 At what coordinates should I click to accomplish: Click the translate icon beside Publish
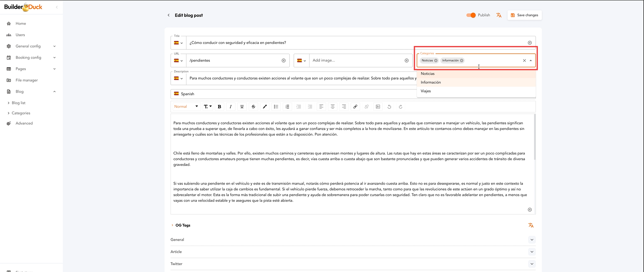pos(499,15)
